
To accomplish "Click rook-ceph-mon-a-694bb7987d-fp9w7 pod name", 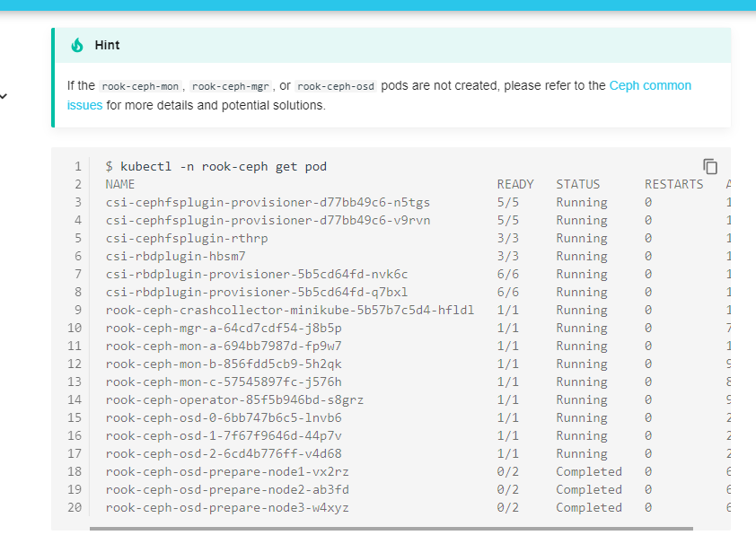I will click(x=224, y=346).
